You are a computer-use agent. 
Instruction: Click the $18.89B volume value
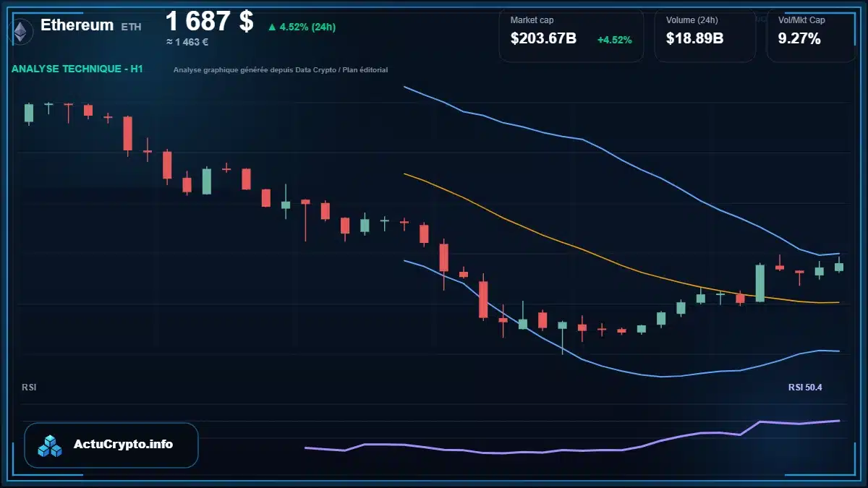coord(694,39)
